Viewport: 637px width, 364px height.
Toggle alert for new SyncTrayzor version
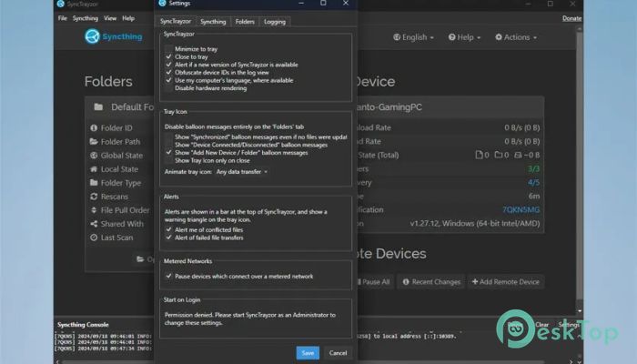[168, 65]
